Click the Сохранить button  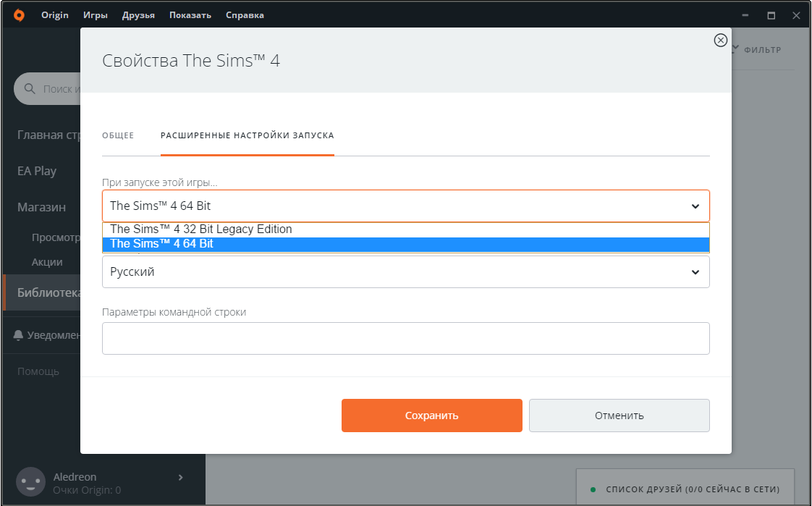point(432,416)
